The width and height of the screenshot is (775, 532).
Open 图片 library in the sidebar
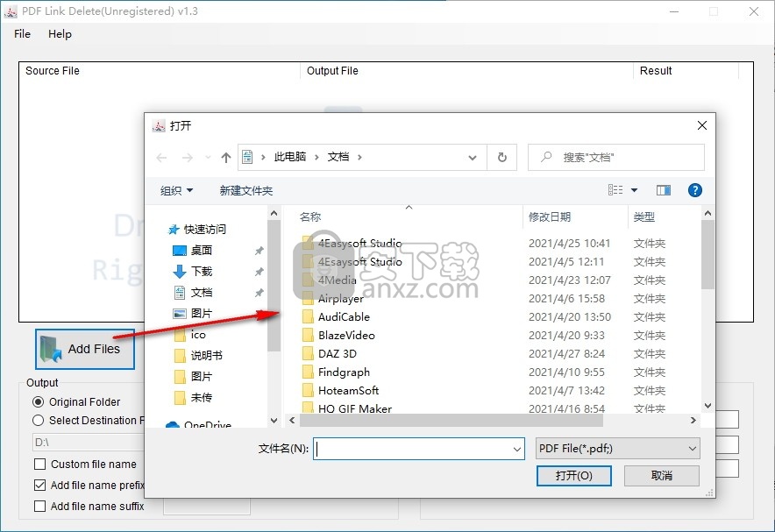click(202, 313)
